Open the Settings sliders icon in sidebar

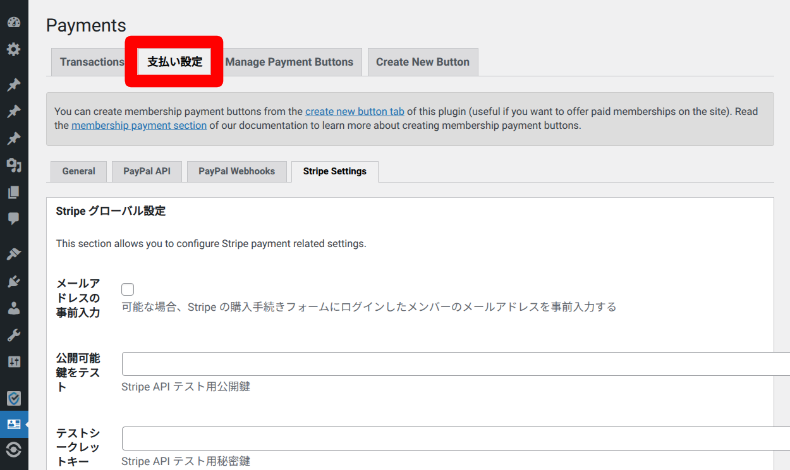tap(14, 362)
